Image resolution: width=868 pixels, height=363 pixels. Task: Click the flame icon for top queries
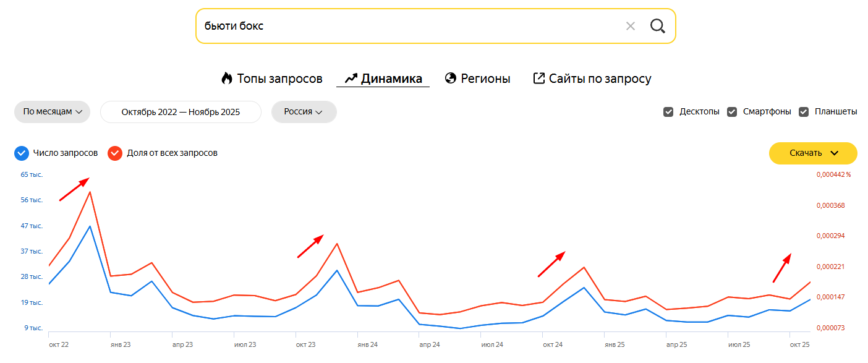click(226, 79)
